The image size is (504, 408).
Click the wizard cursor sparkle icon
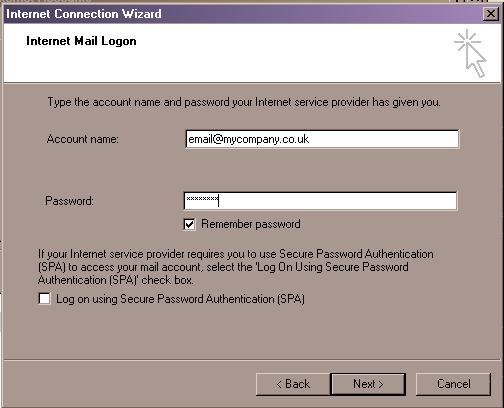[x=470, y=53]
